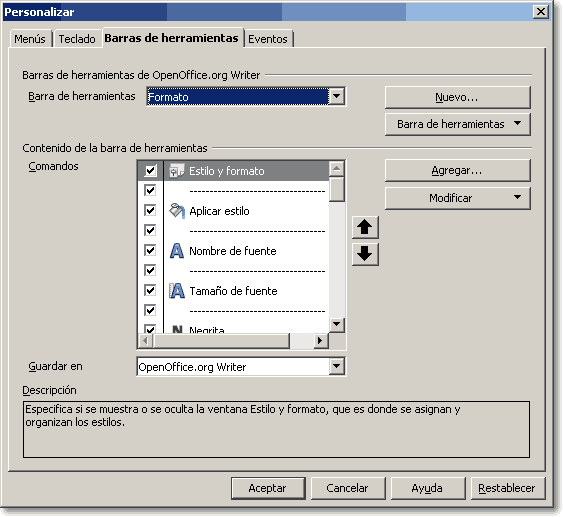Open the Guardar en dropdown
Image resolution: width=563 pixels, height=517 pixels.
[x=337, y=366]
